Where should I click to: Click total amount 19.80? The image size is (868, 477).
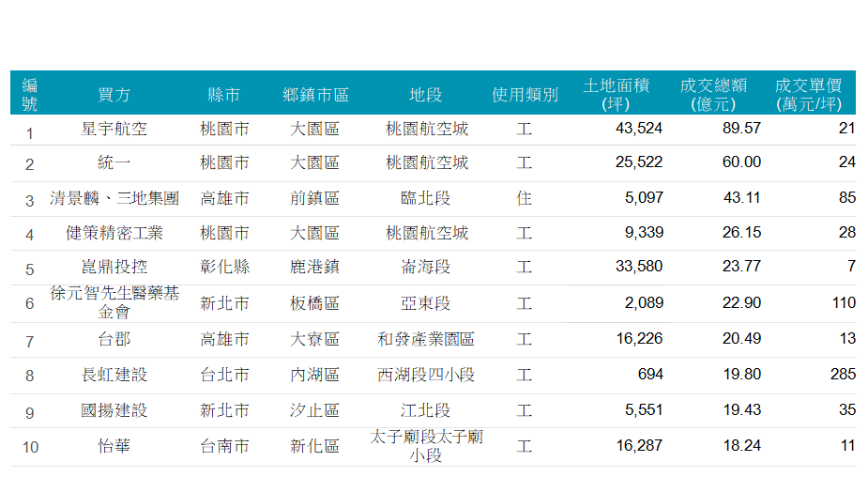741,375
